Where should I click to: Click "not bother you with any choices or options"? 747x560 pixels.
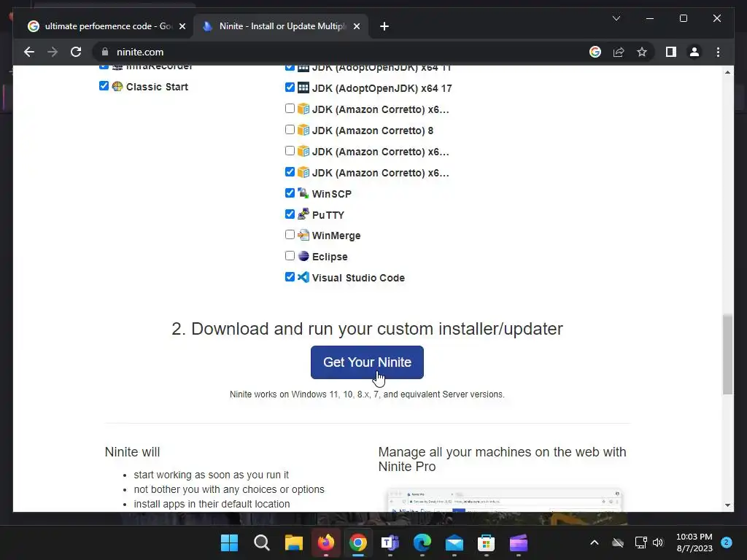point(229,489)
